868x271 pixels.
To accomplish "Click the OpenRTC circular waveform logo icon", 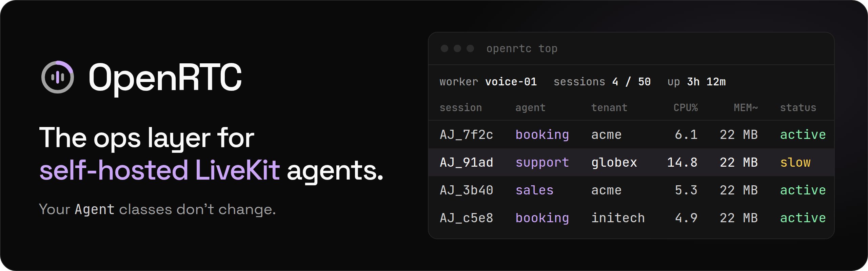I will 58,77.
